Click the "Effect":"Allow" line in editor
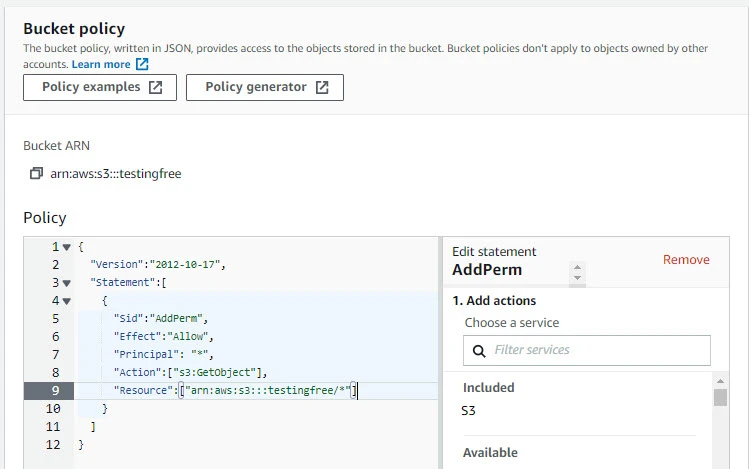The image size is (749, 469). pos(163,337)
